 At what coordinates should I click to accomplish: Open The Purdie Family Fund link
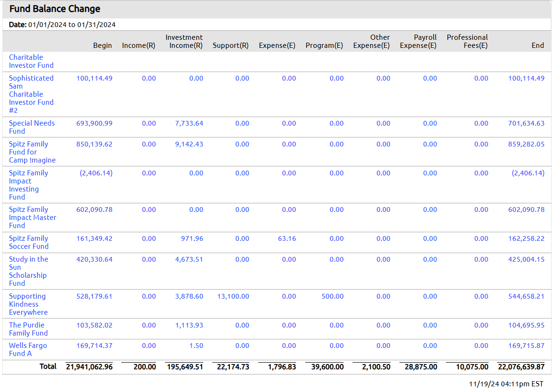28,329
